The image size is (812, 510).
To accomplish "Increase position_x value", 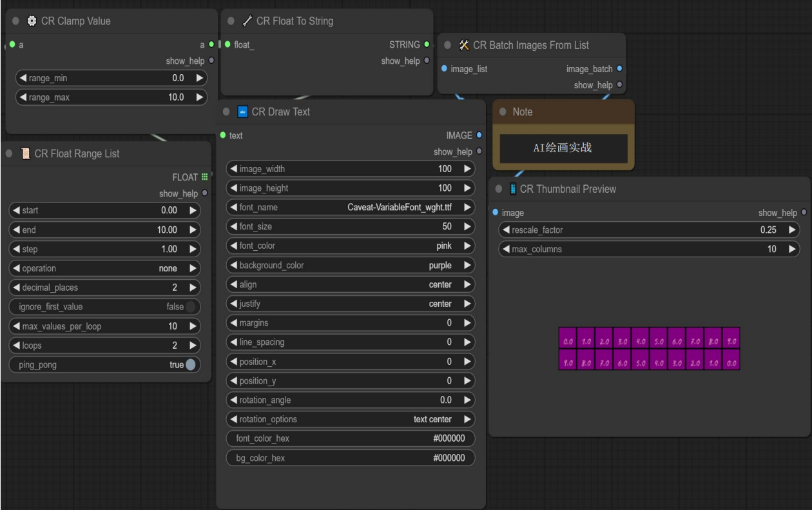I will (467, 362).
